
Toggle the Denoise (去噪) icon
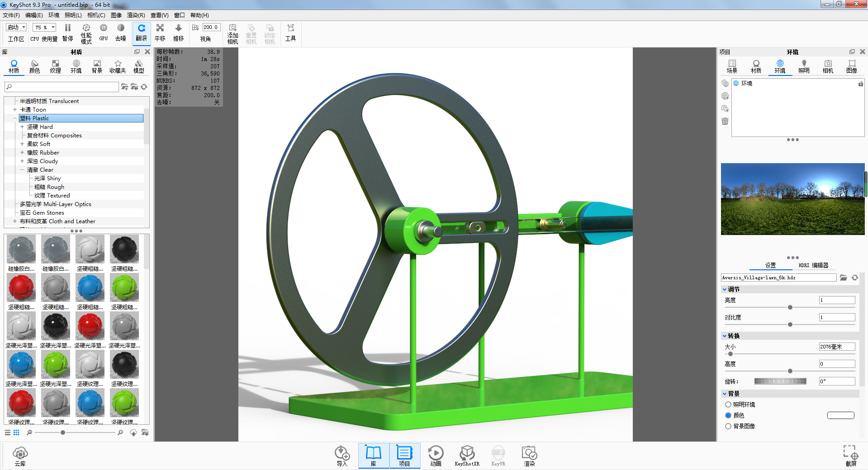coord(121,28)
